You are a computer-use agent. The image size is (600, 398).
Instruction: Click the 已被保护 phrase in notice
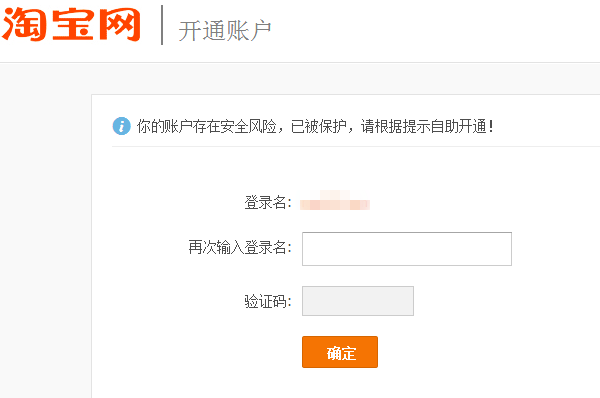[x=318, y=126]
